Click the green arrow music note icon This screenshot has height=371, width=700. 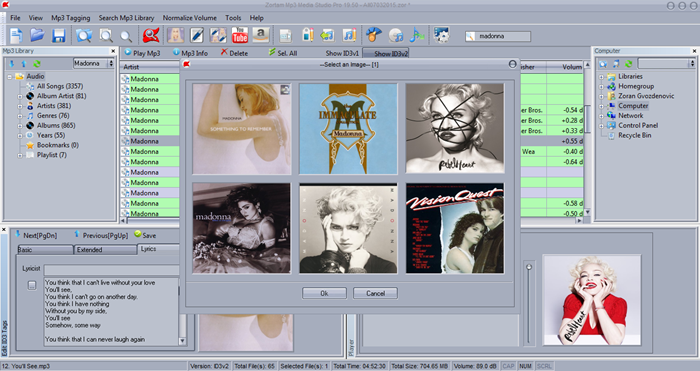pos(328,35)
